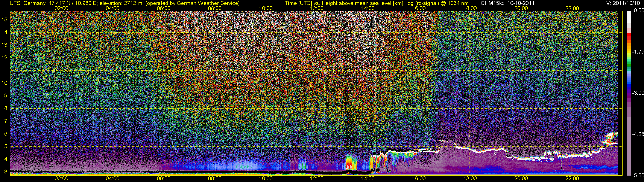Viewport: 644px width, 182px height.
Task: Click height axis label '15.'
Action: [x=5, y=19]
